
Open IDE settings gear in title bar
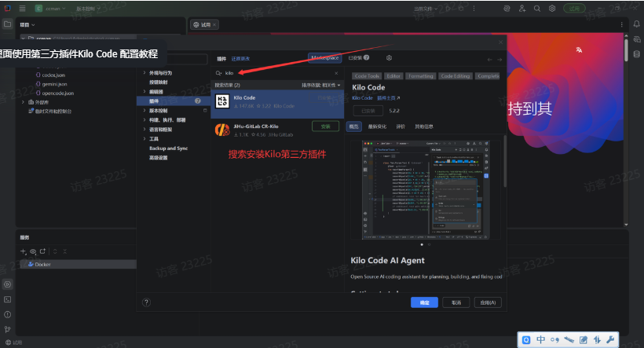pos(552,8)
